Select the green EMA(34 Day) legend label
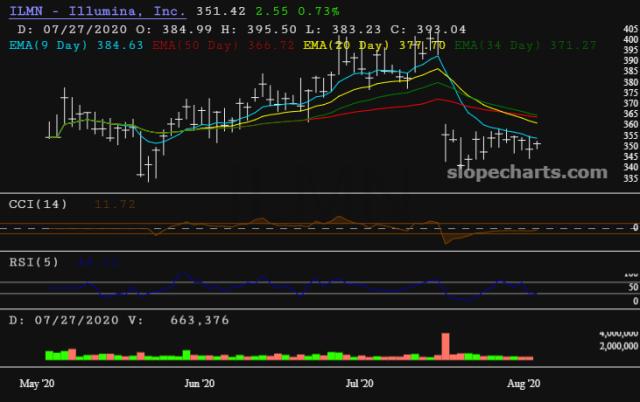 coord(498,45)
